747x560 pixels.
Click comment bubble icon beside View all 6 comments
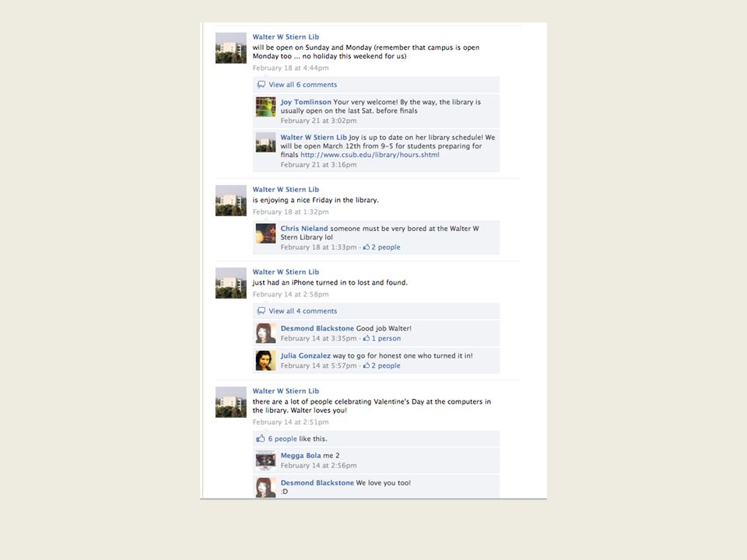pyautogui.click(x=261, y=85)
